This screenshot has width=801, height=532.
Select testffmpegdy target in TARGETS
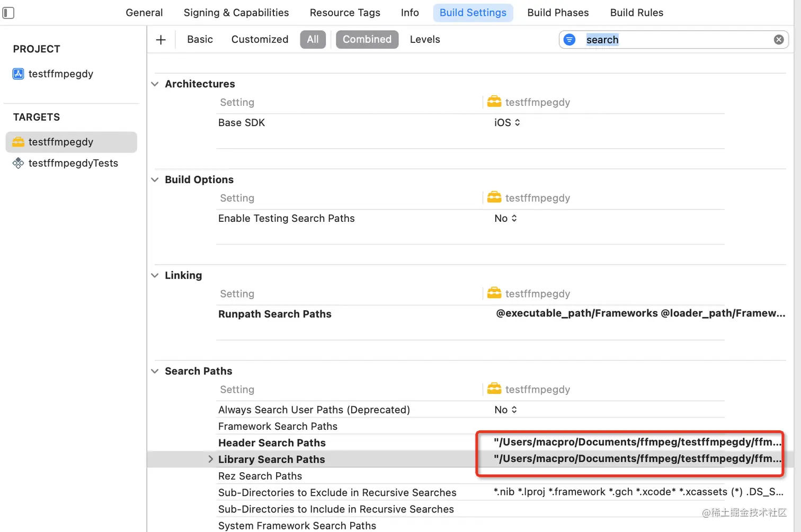(x=71, y=142)
